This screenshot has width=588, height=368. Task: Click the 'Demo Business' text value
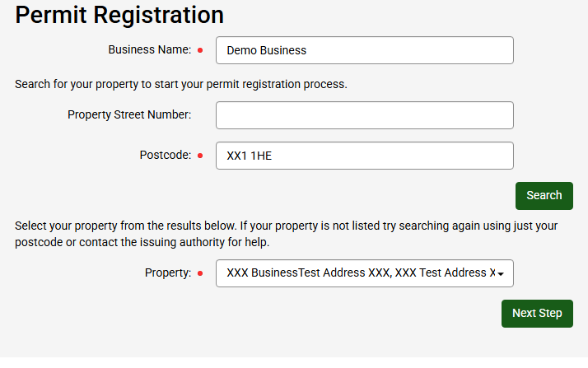pyautogui.click(x=266, y=50)
